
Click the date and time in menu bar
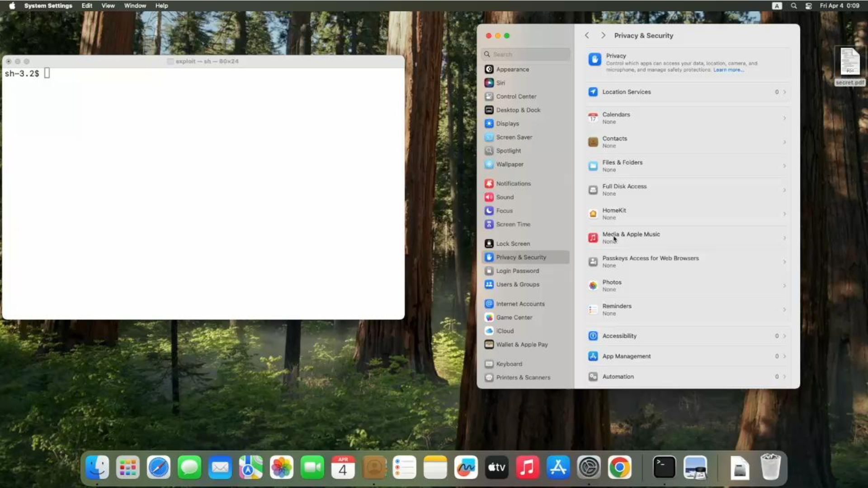click(x=840, y=5)
